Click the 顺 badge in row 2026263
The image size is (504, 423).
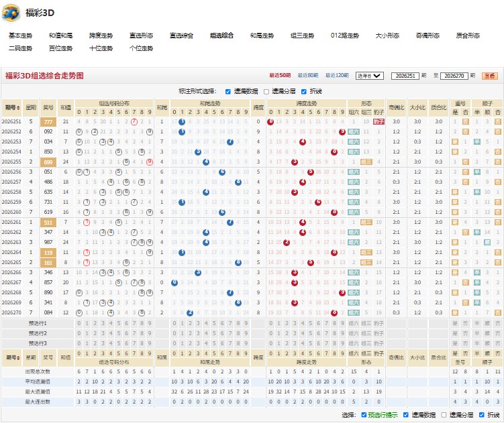tap(487, 243)
